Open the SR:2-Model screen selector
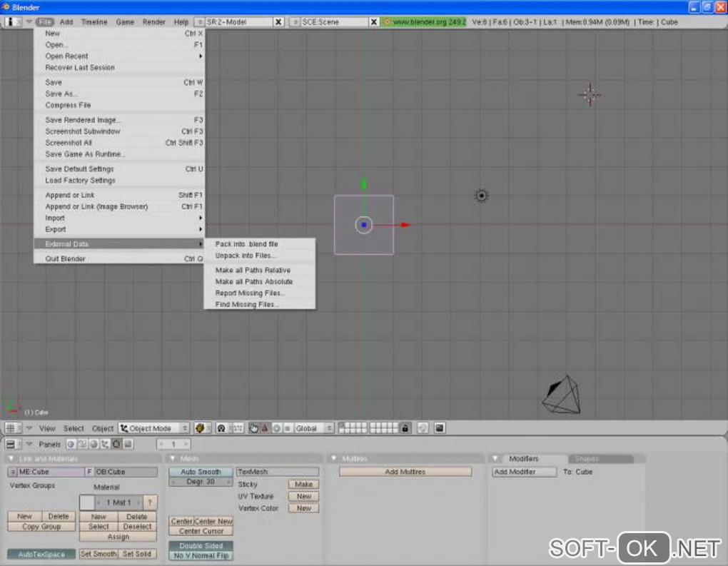 pyautogui.click(x=200, y=22)
